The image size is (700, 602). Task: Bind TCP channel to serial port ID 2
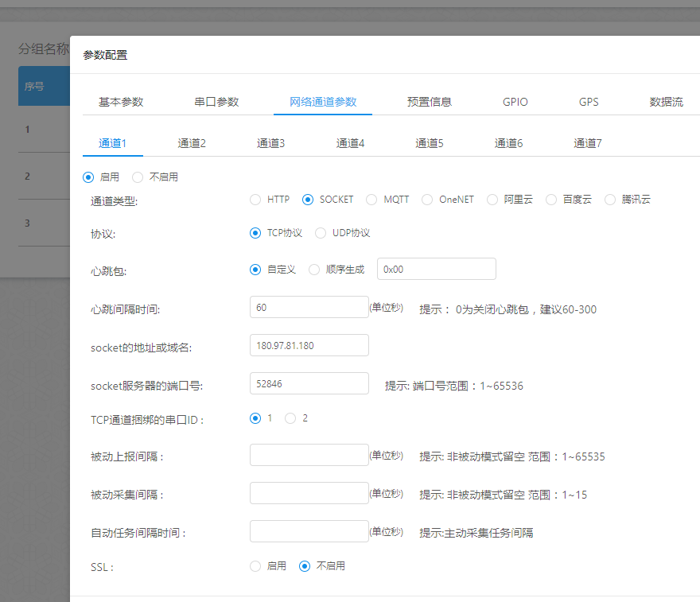point(290,418)
